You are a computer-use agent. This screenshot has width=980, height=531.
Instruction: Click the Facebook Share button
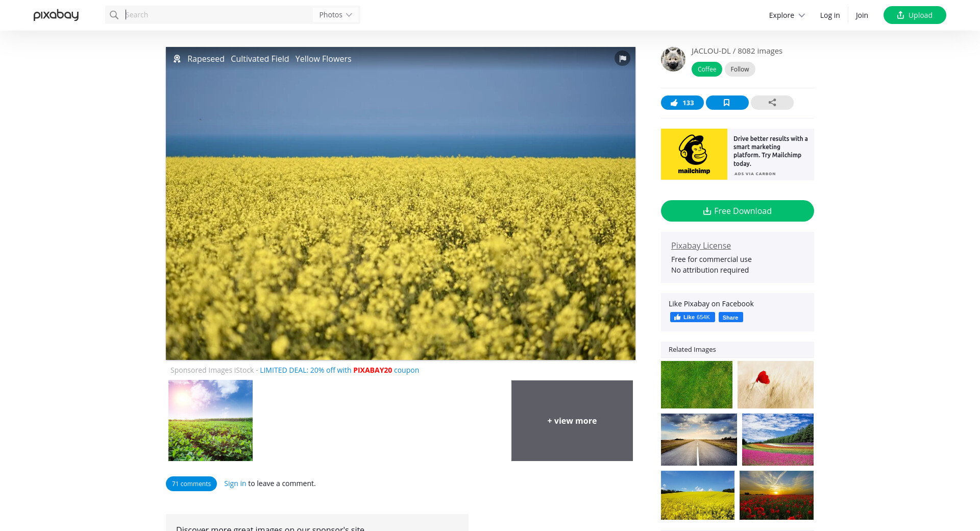730,317
